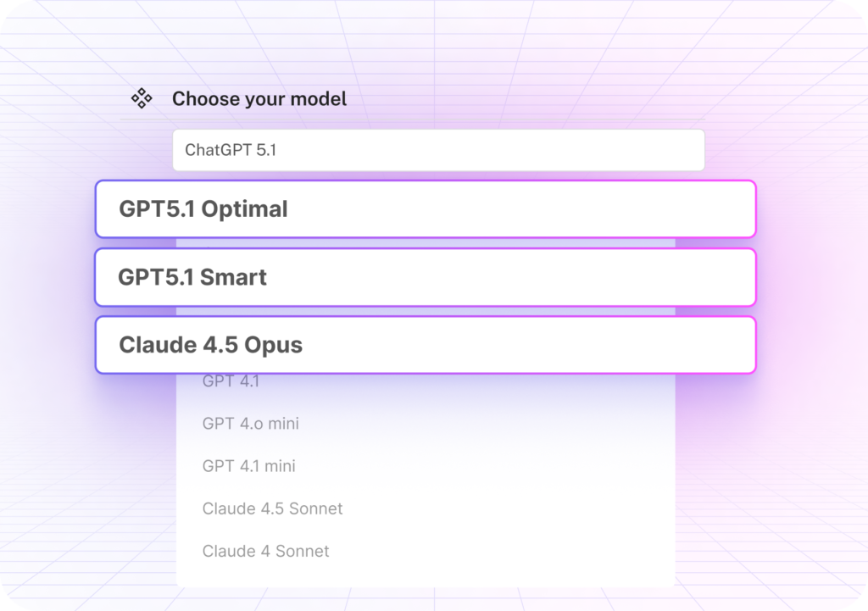Select GPT5.1 Smart model option
Screen dimensions: 868x611
tap(424, 277)
